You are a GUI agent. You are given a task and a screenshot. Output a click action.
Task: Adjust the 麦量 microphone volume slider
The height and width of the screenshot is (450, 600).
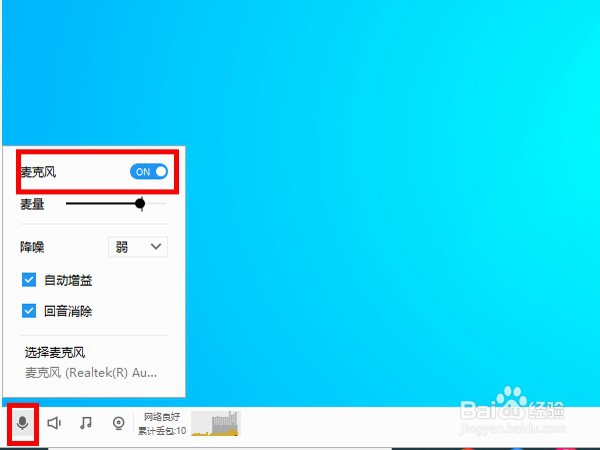[116, 204]
